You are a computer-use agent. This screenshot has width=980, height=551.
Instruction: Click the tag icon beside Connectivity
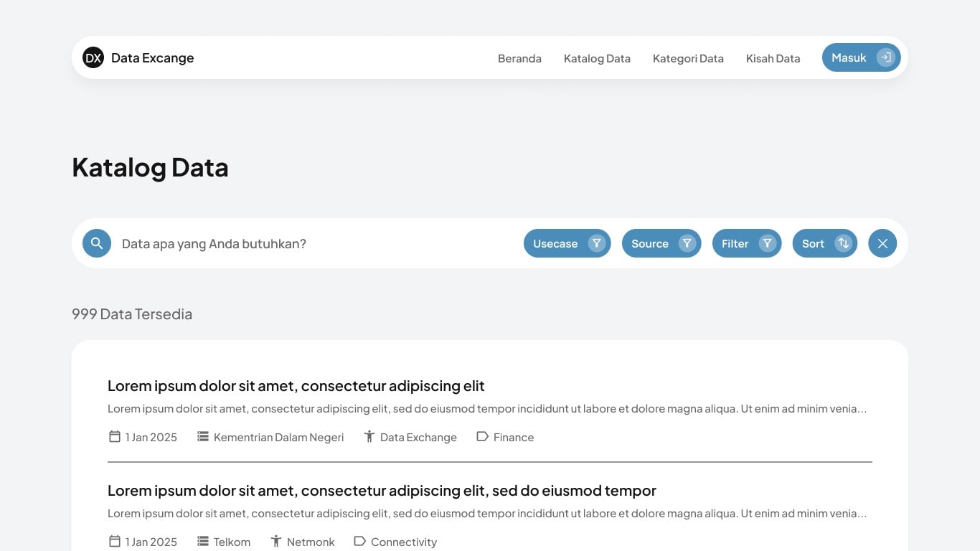pyautogui.click(x=360, y=541)
